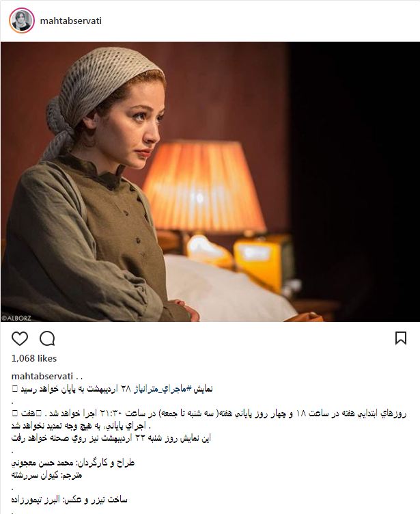
Task: Open mahtabservati's profile picture story ring
Action: click(x=22, y=21)
